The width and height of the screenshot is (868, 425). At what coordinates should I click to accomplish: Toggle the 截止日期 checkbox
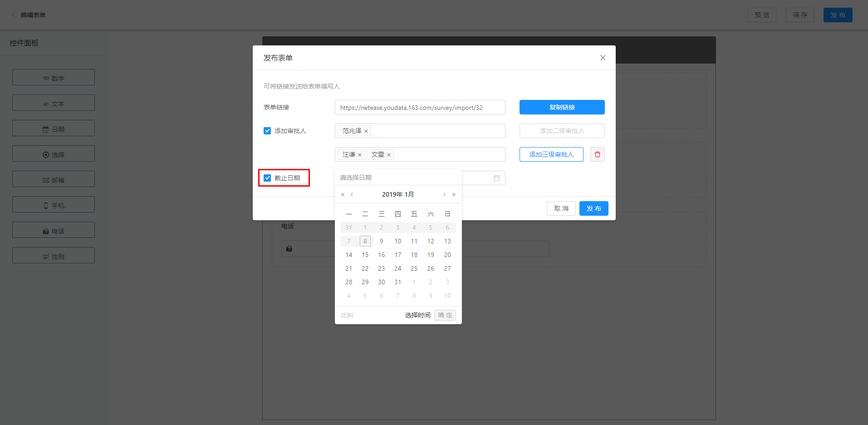pos(267,178)
